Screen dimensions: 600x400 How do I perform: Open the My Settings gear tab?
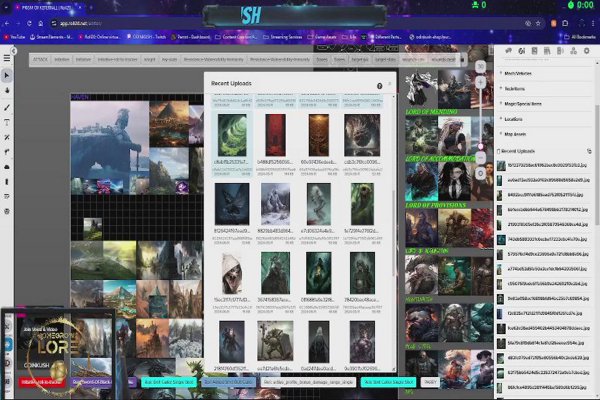pyautogui.click(x=586, y=51)
